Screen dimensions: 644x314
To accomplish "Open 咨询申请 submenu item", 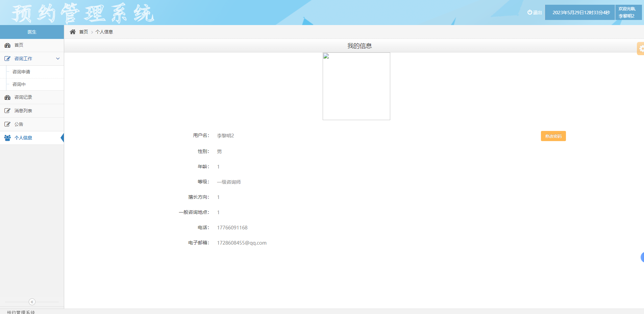I will pos(32,72).
